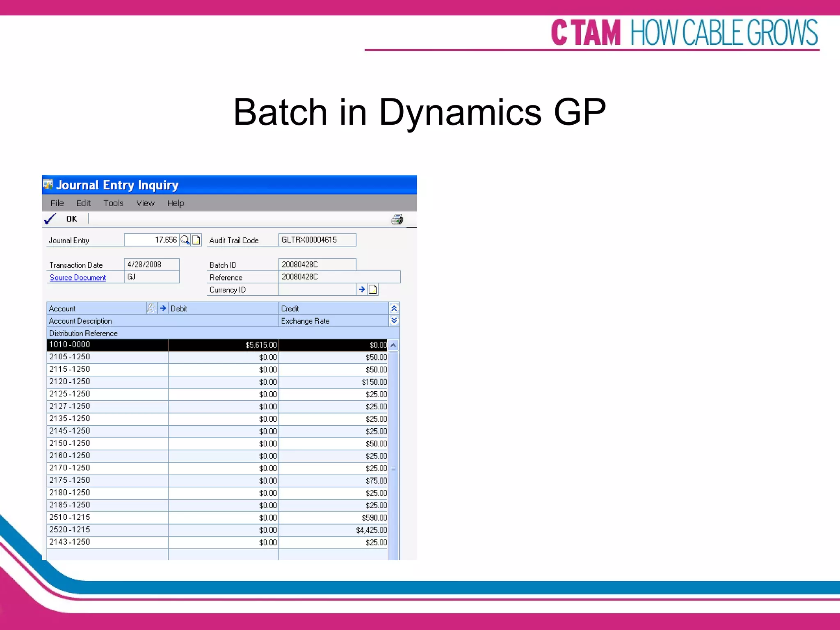
Task: Click the Transaction Date field 4/28/2008
Action: 151,265
